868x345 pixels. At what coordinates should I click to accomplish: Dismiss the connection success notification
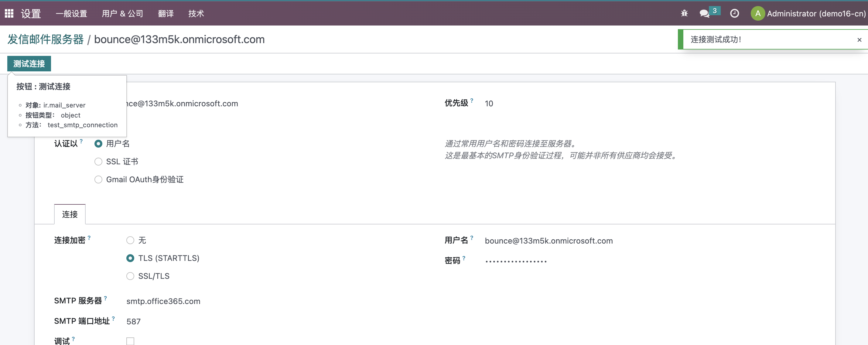point(859,40)
